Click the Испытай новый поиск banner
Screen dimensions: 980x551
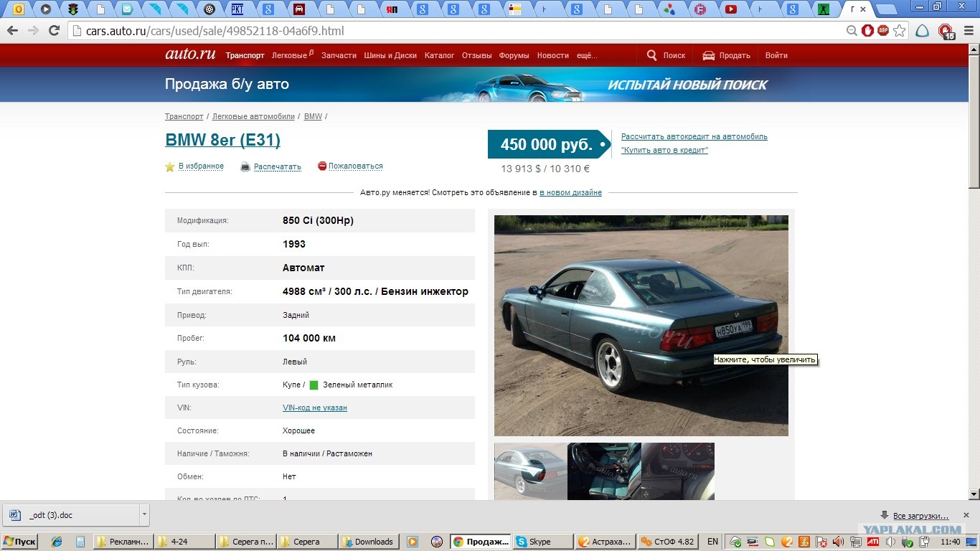[687, 85]
